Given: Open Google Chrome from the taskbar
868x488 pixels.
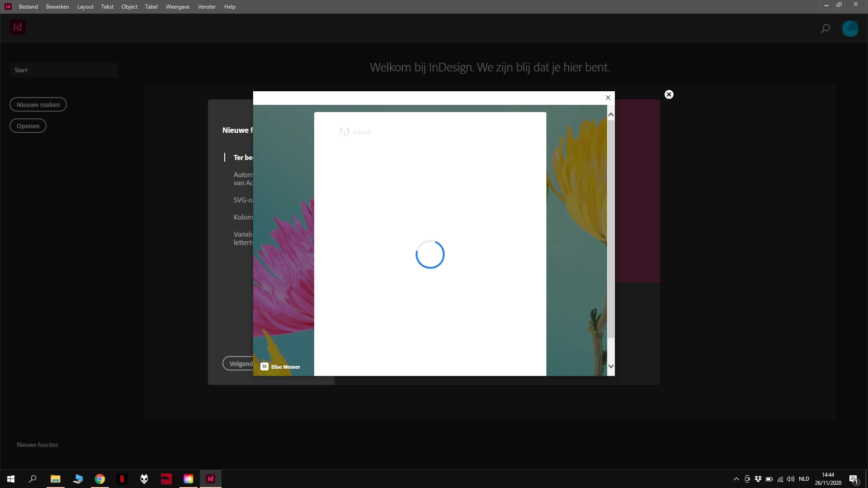Looking at the screenshot, I should click(100, 479).
